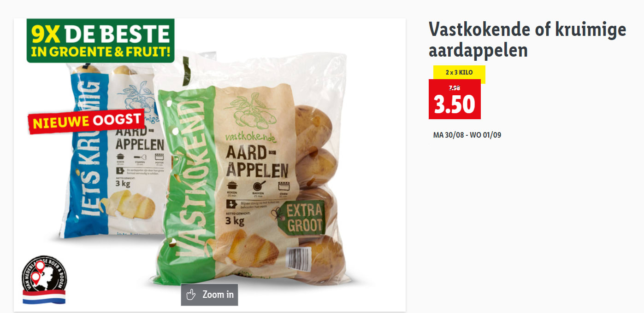Click the yellow 2 x 3 KILO label
This screenshot has width=644, height=313.
click(x=459, y=73)
